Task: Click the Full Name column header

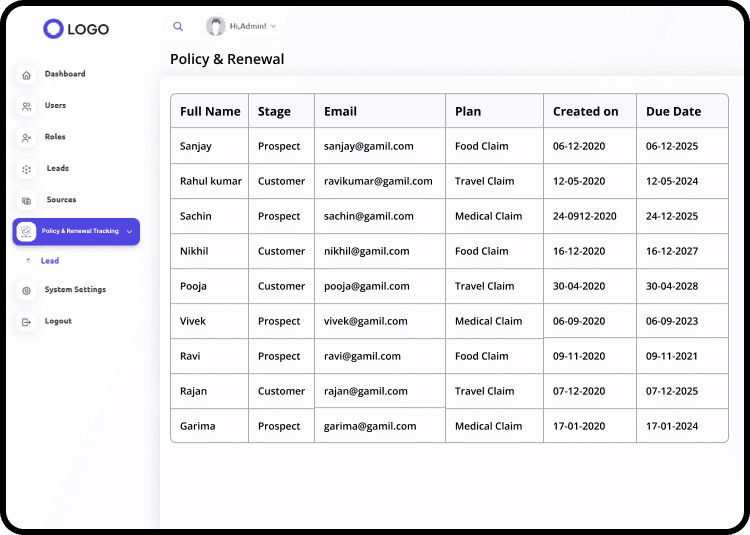Action: point(210,111)
